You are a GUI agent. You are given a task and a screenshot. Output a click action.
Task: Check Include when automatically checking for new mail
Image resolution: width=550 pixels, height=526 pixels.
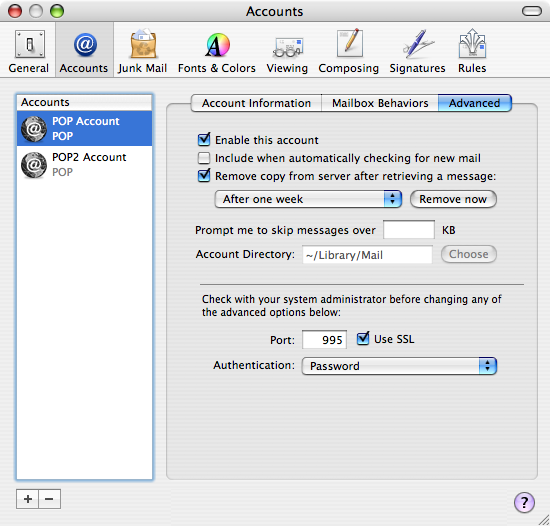tap(204, 158)
